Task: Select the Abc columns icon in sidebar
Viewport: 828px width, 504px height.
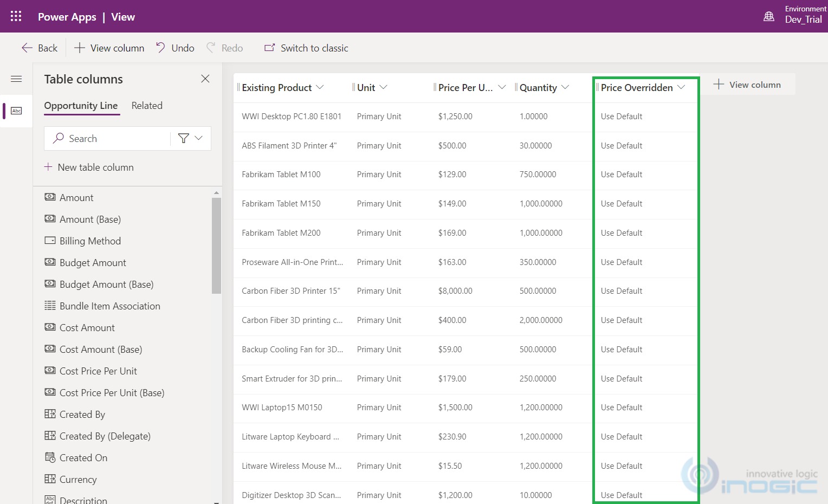Action: pos(17,111)
